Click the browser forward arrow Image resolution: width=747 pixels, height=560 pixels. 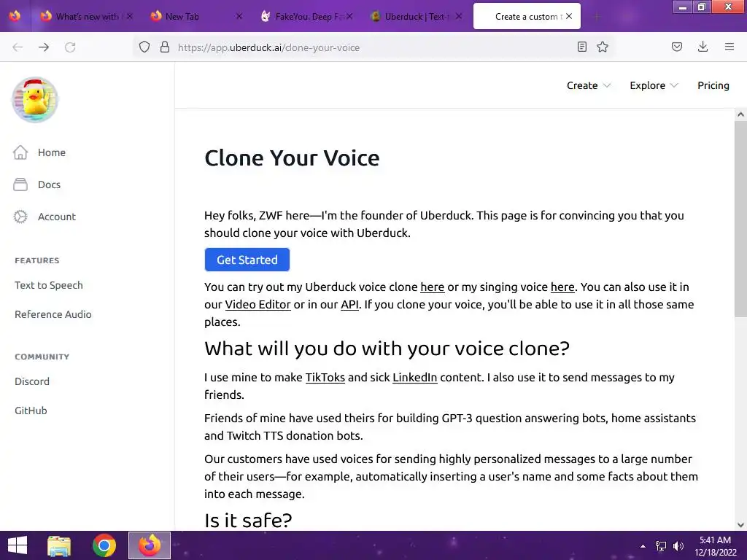pyautogui.click(x=44, y=47)
